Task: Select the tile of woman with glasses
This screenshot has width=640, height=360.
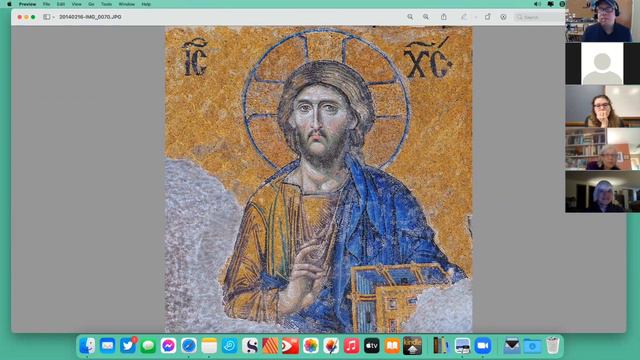Action: (602, 106)
